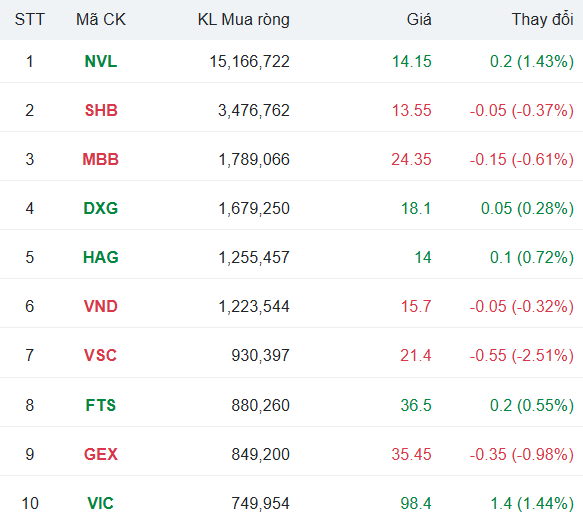Select net buy volume 1,223,544
Image resolution: width=583 pixels, height=521 pixels.
(254, 307)
